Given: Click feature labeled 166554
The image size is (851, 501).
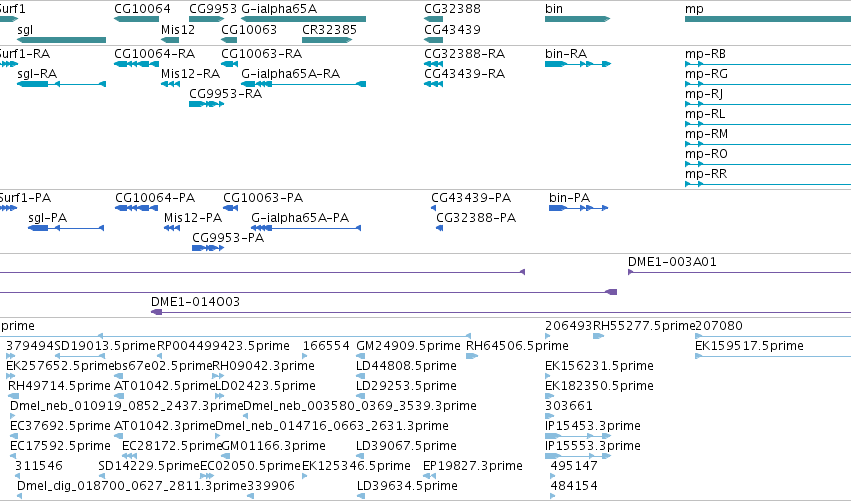Looking at the screenshot, I should click(326, 346).
